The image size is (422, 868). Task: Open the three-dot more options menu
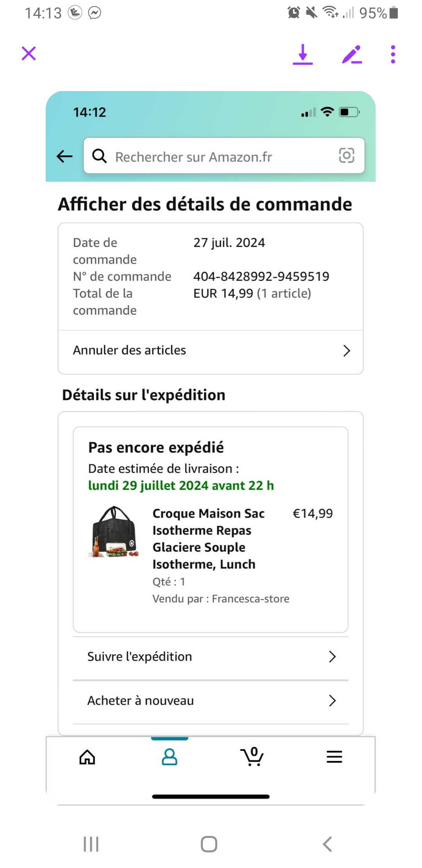[x=393, y=54]
